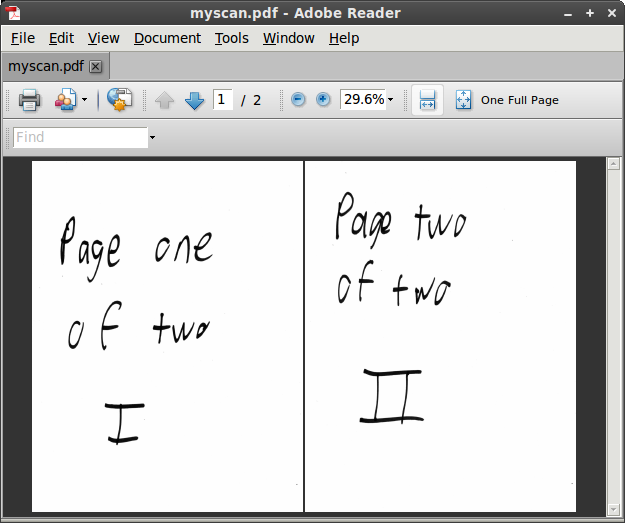This screenshot has width=625, height=523.
Task: Open the Document menu
Action: point(167,38)
